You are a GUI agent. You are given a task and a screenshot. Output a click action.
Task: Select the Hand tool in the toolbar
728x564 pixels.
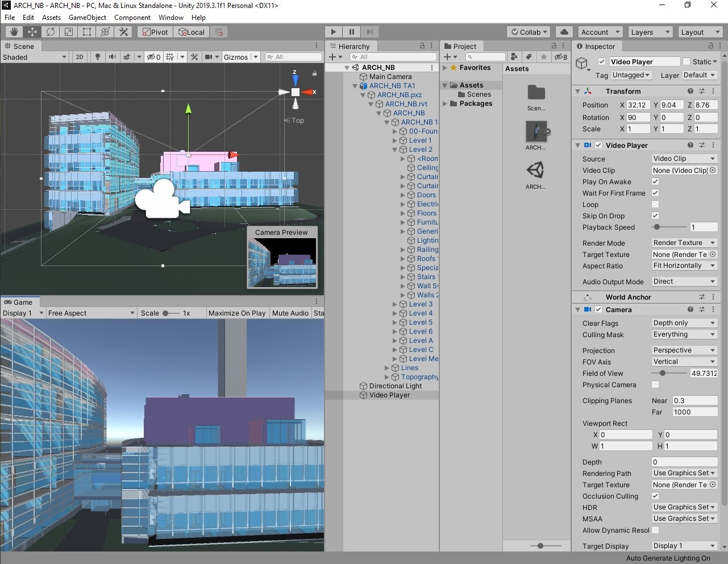click(x=14, y=32)
